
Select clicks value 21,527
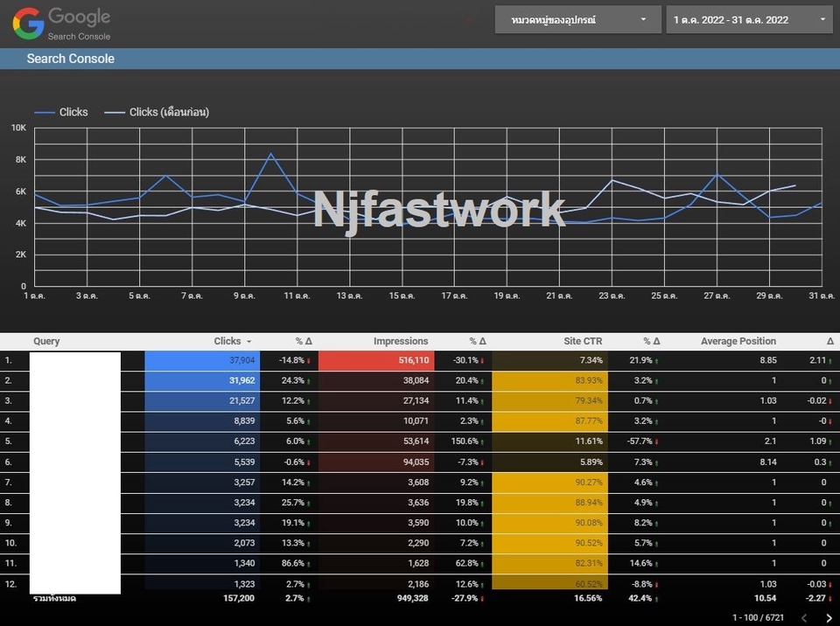coord(242,400)
